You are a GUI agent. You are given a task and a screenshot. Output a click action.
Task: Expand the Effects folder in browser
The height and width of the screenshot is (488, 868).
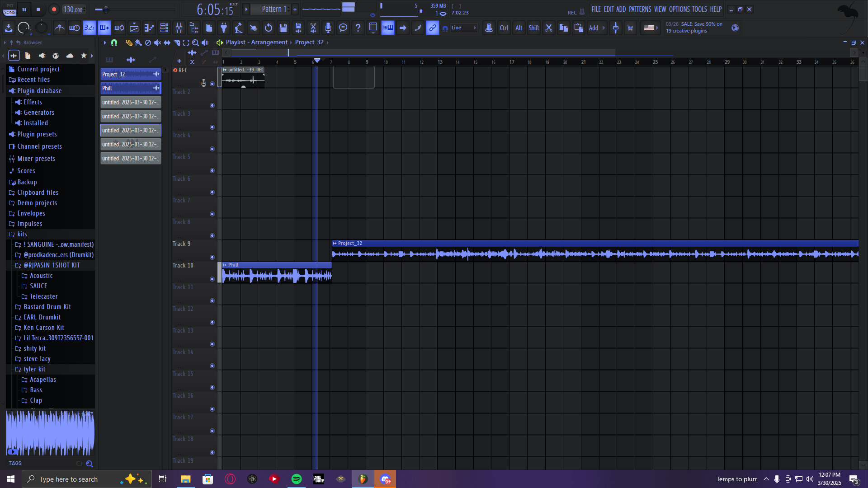(33, 102)
